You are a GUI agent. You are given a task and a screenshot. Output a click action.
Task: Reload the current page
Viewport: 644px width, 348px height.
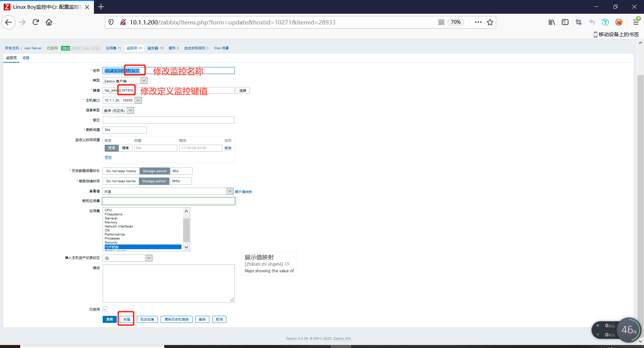click(36, 22)
